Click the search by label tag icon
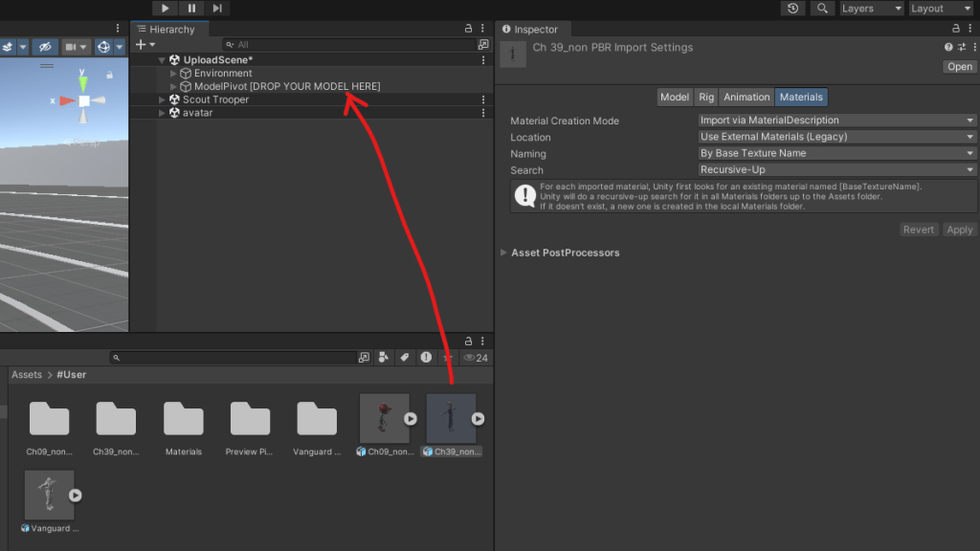The width and height of the screenshot is (980, 551). click(404, 358)
